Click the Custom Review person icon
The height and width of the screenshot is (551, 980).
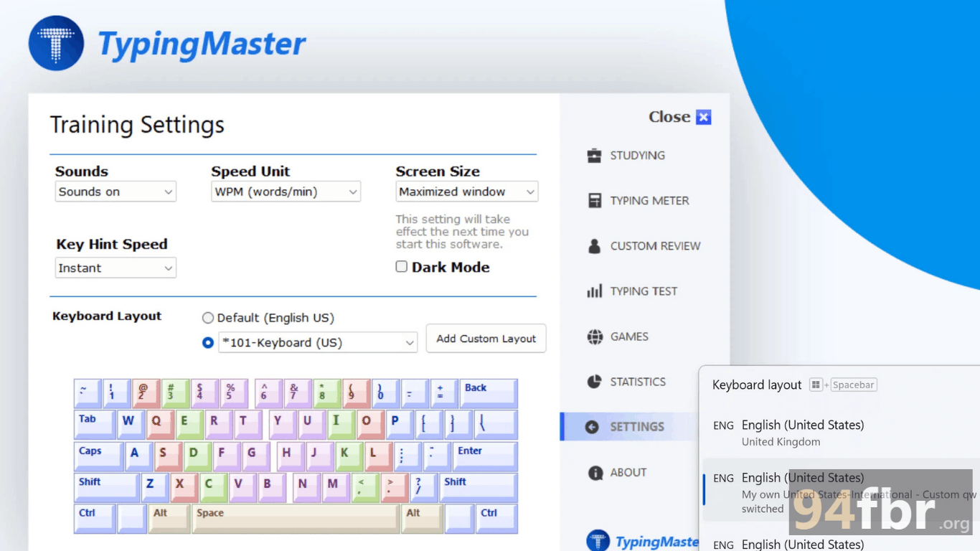coord(594,246)
